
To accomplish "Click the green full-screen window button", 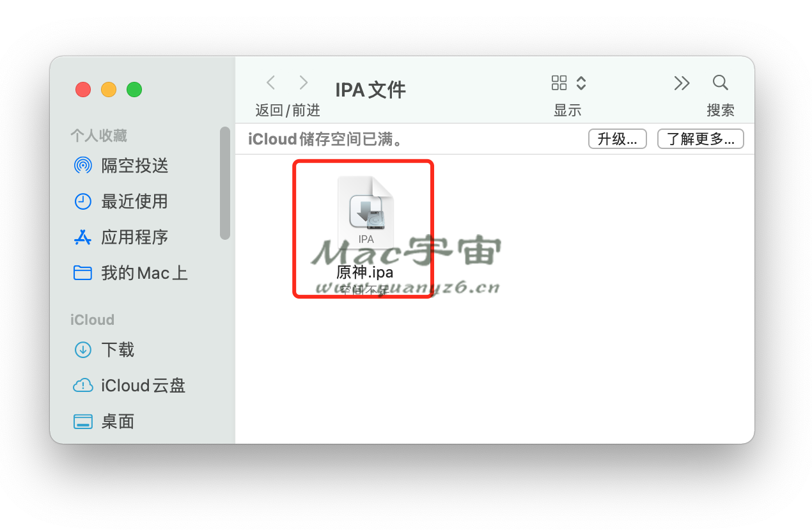I will [134, 90].
